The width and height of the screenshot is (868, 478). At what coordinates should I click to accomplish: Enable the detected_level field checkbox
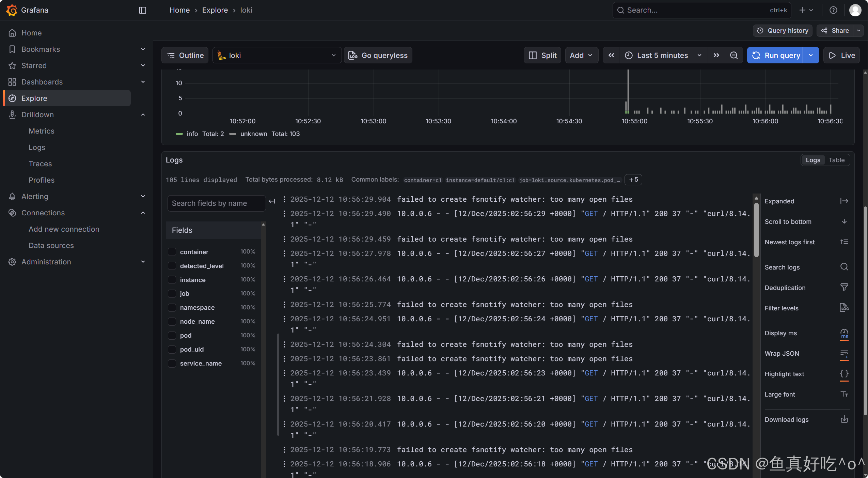pyautogui.click(x=172, y=266)
